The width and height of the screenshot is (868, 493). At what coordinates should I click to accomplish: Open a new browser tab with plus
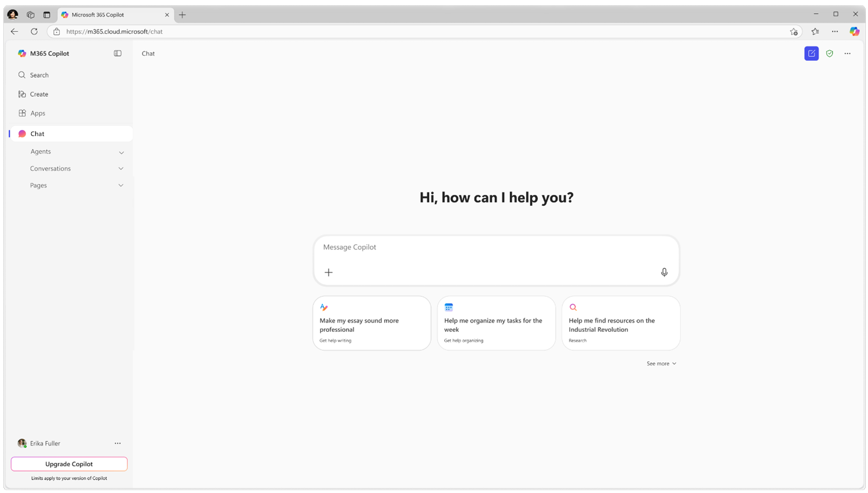tap(183, 14)
